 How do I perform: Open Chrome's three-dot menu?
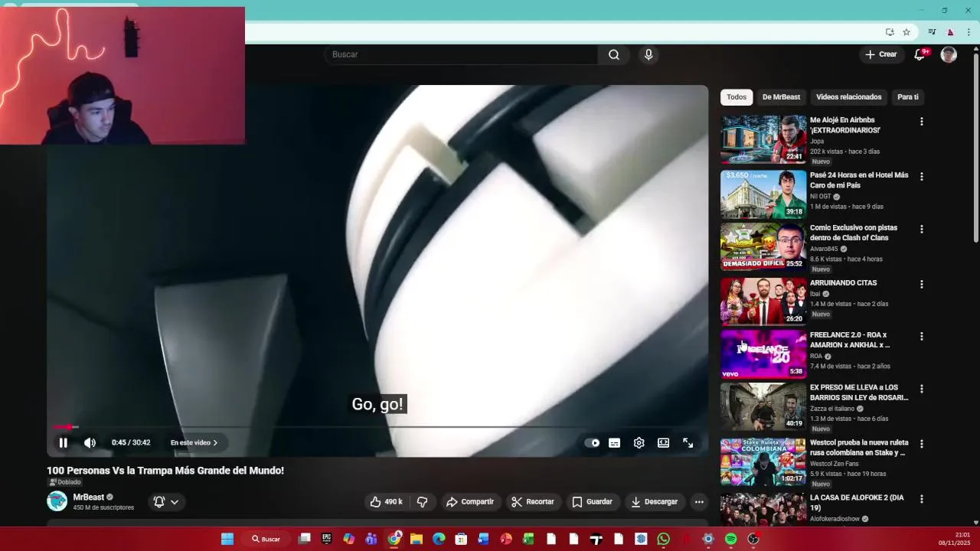[x=969, y=32]
